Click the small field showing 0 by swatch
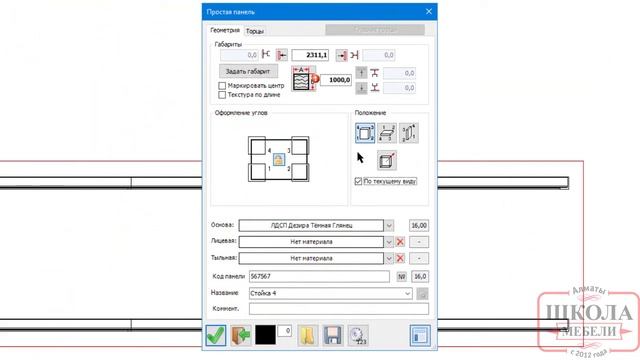 [x=285, y=331]
